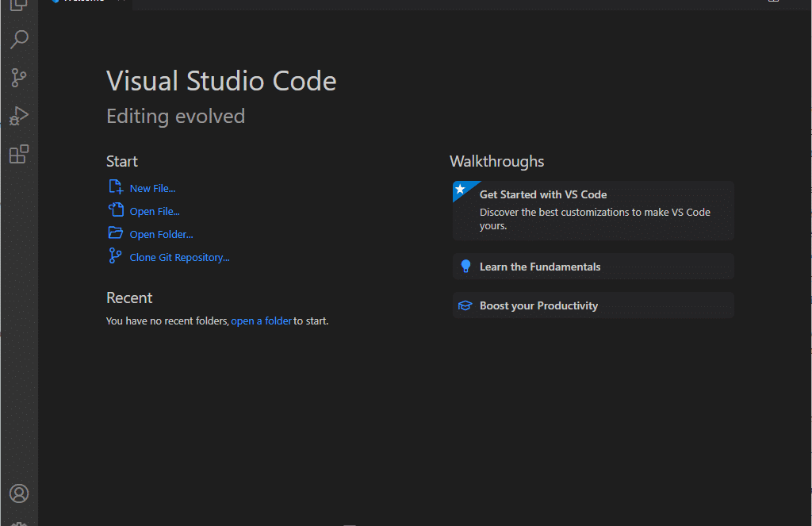Click the Open Folder... link
This screenshot has width=812, height=526.
[161, 234]
